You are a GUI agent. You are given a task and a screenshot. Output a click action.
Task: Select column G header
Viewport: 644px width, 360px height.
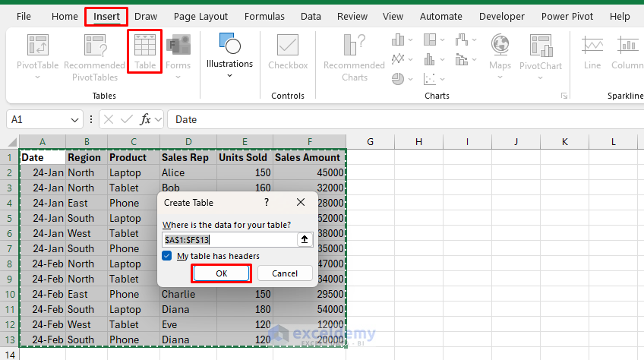point(370,142)
